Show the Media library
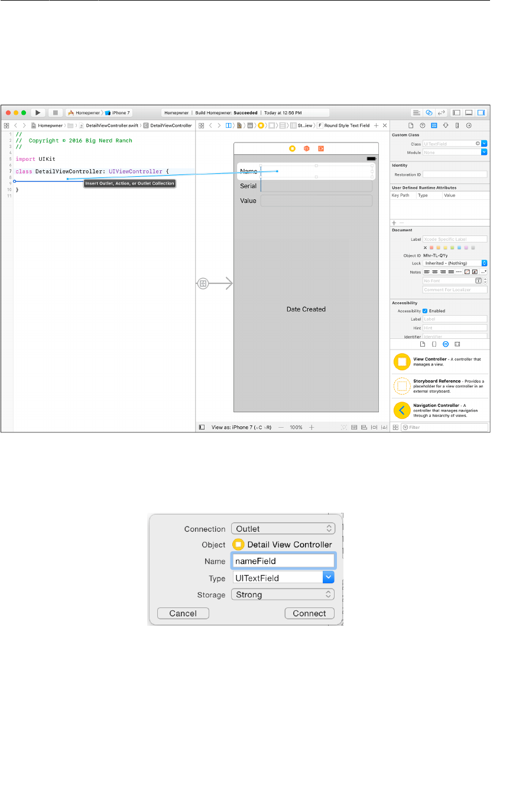 click(458, 344)
